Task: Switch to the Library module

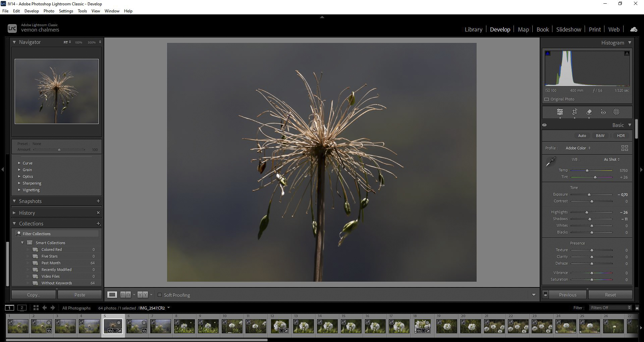Action: click(473, 29)
